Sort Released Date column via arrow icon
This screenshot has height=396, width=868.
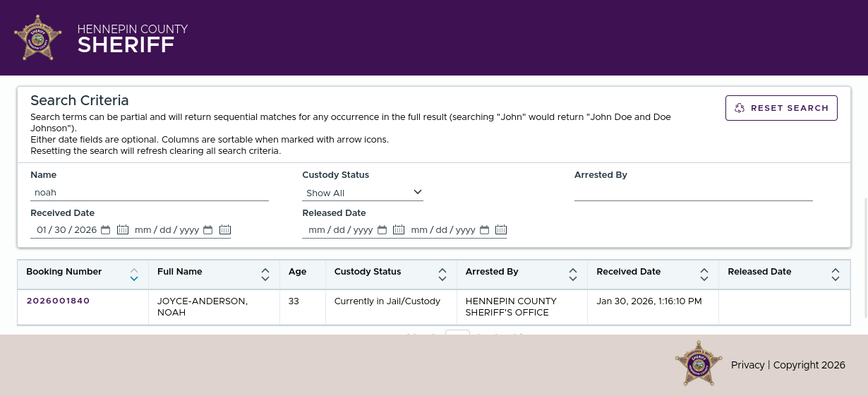point(836,275)
